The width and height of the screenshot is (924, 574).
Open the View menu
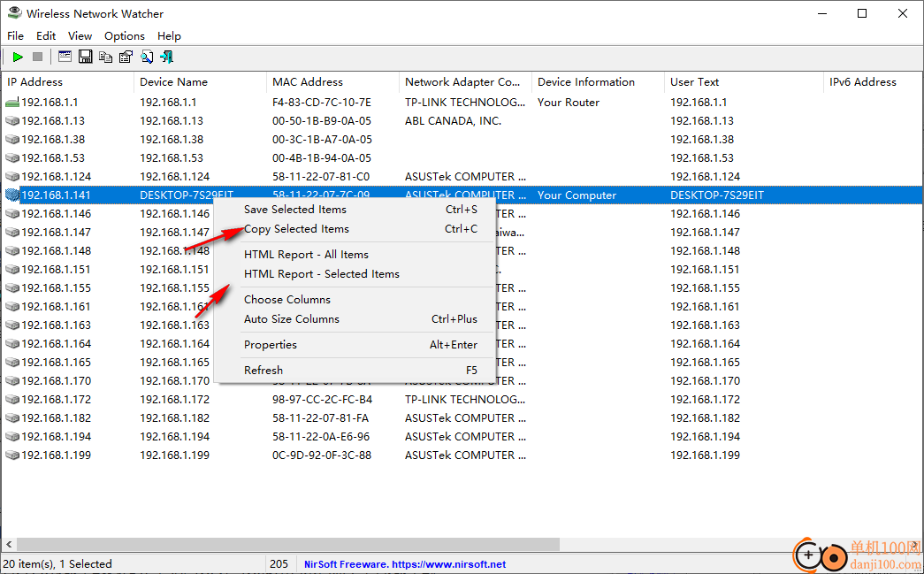click(80, 36)
